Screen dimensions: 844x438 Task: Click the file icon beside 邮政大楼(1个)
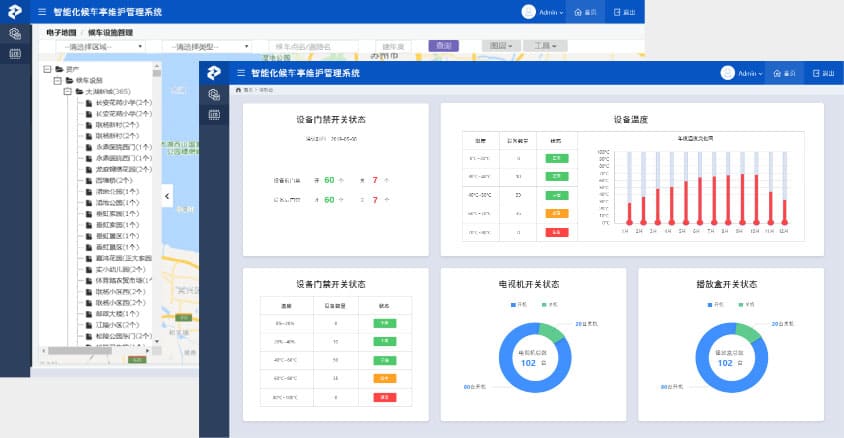[89, 314]
